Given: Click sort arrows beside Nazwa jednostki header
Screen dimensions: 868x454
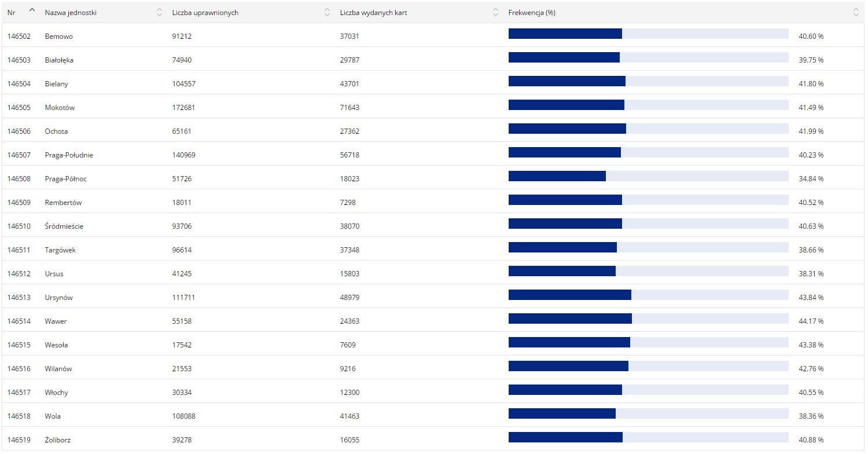Looking at the screenshot, I should (160, 12).
